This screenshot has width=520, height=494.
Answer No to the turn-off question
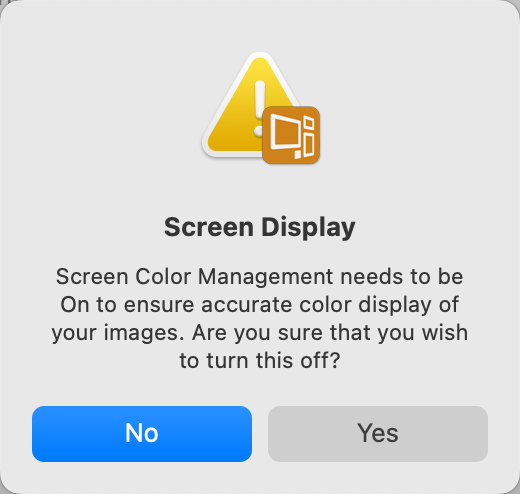coord(142,434)
